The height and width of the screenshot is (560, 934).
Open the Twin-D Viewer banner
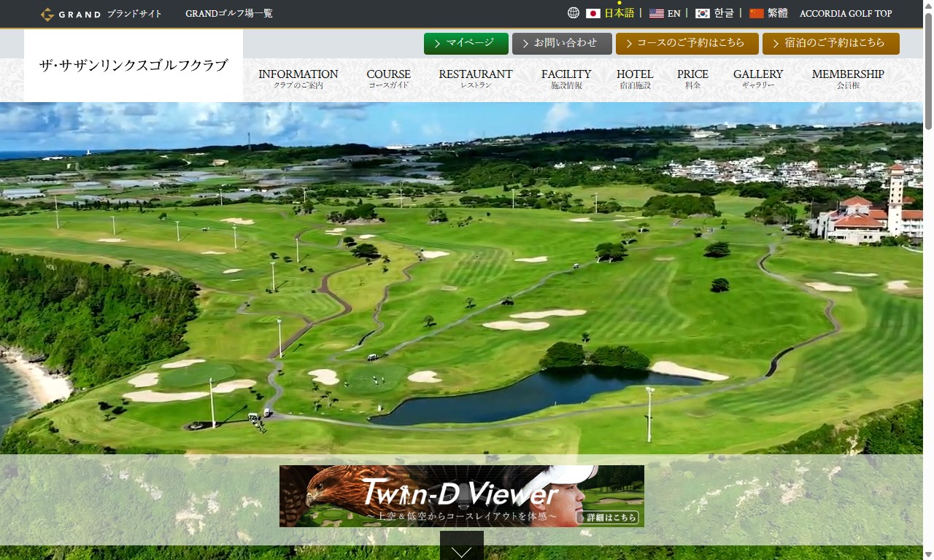click(x=462, y=496)
